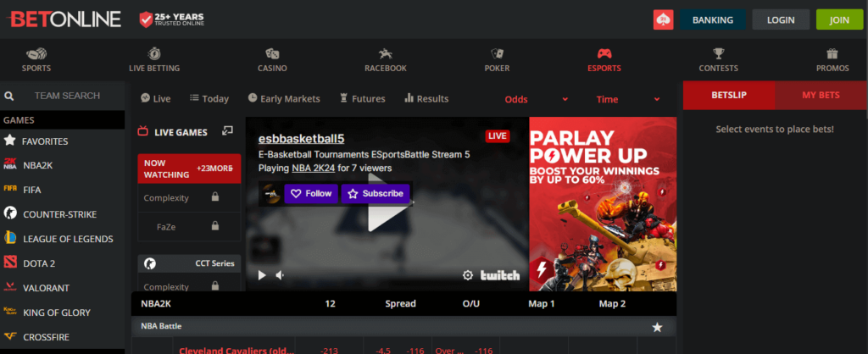Select the NBA2K game icon
This screenshot has width=868, height=354.
10,165
